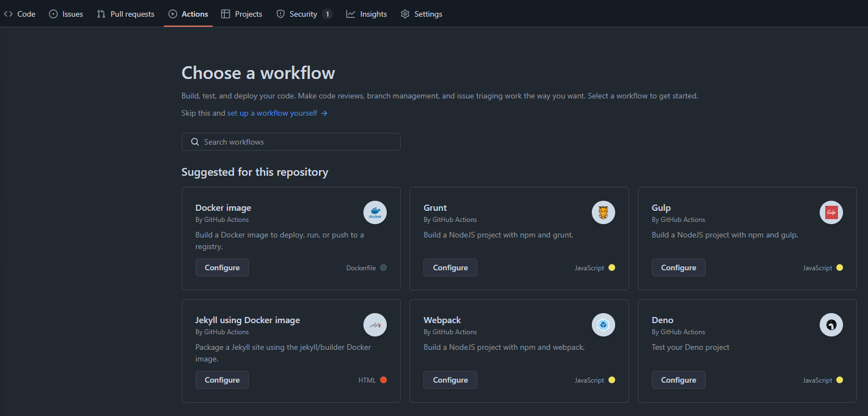Click the 'Jekyll using Docker image' title
Viewport: 868px width, 416px height.
click(x=248, y=320)
